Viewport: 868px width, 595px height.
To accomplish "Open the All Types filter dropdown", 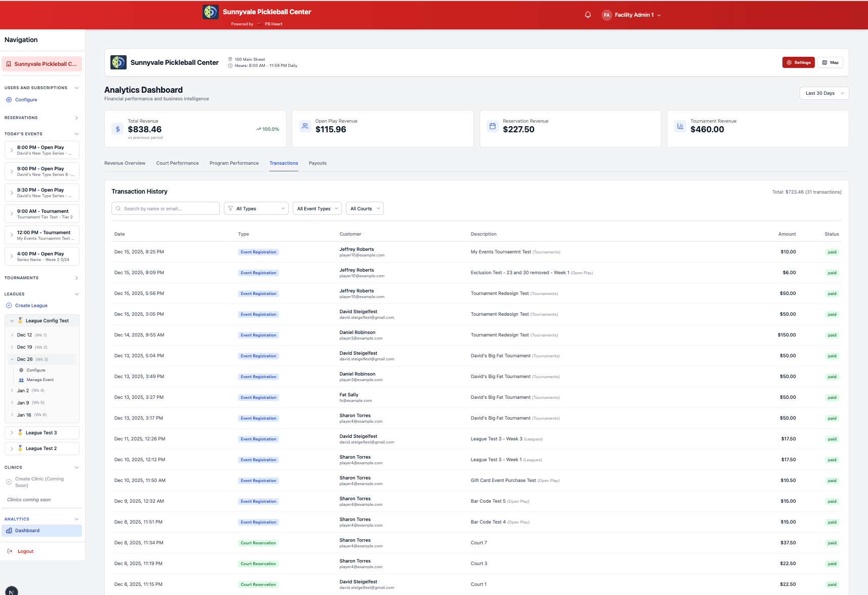I will point(256,209).
